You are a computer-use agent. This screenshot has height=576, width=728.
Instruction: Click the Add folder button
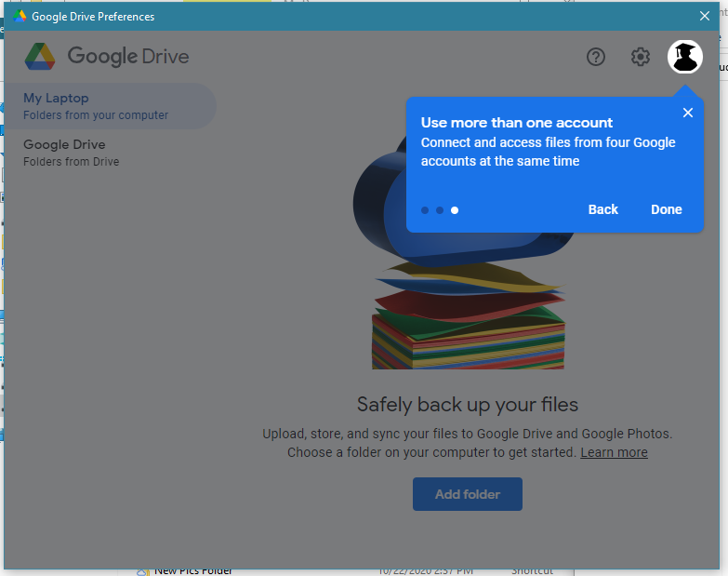[x=468, y=494]
